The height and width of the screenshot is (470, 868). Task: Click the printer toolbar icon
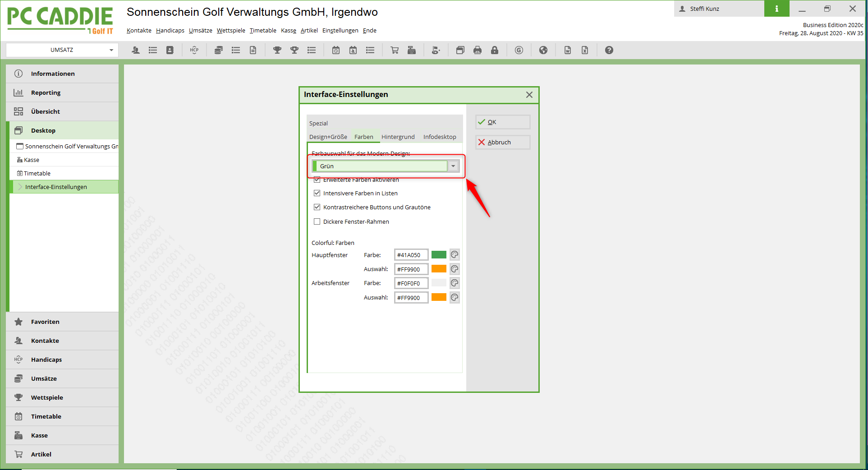[x=478, y=50]
